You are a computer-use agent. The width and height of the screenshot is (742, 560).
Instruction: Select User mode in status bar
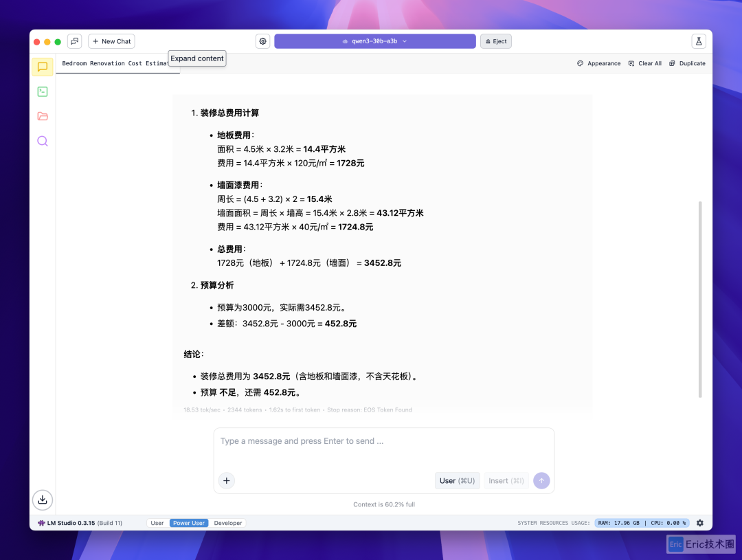pyautogui.click(x=157, y=523)
